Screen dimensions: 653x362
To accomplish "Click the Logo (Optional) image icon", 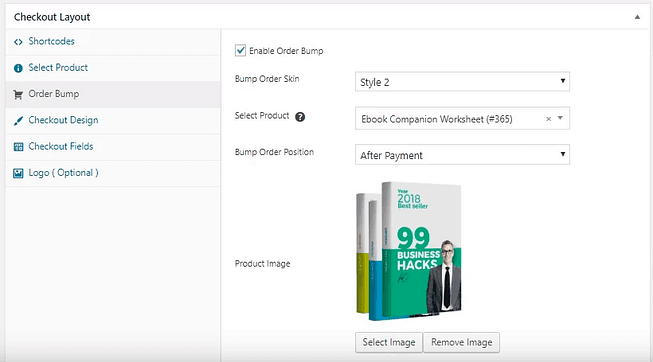I will click(18, 173).
